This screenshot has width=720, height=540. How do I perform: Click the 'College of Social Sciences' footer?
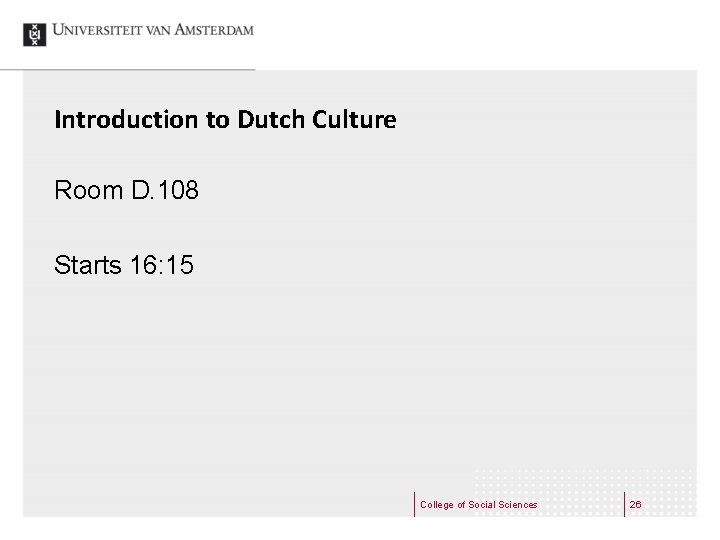[x=478, y=505]
